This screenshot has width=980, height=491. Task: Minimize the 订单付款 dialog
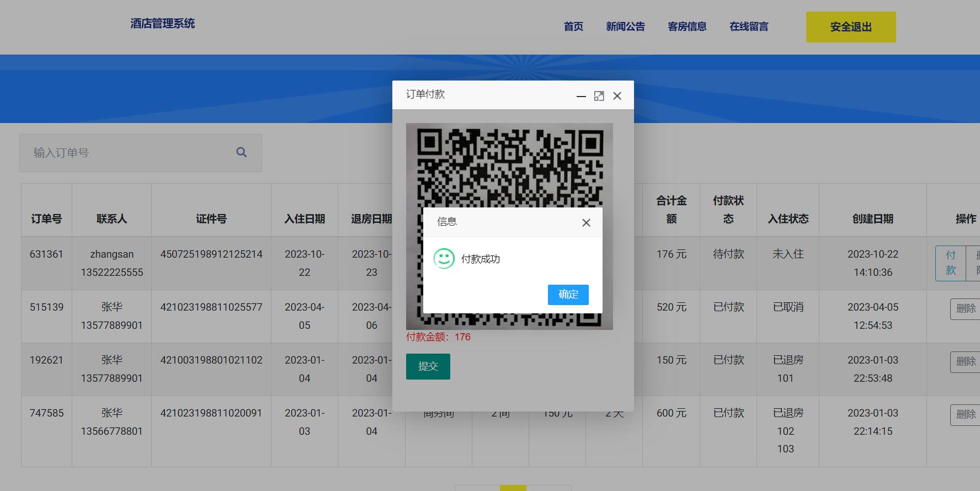click(x=581, y=96)
